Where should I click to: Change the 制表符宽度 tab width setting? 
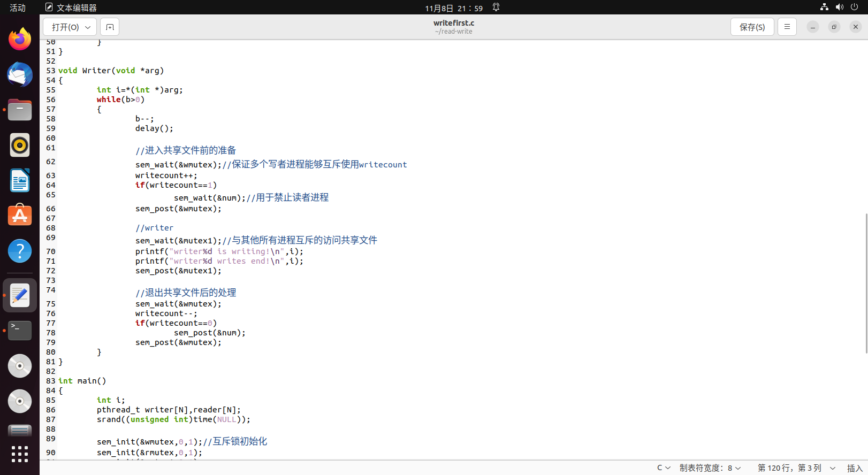710,468
